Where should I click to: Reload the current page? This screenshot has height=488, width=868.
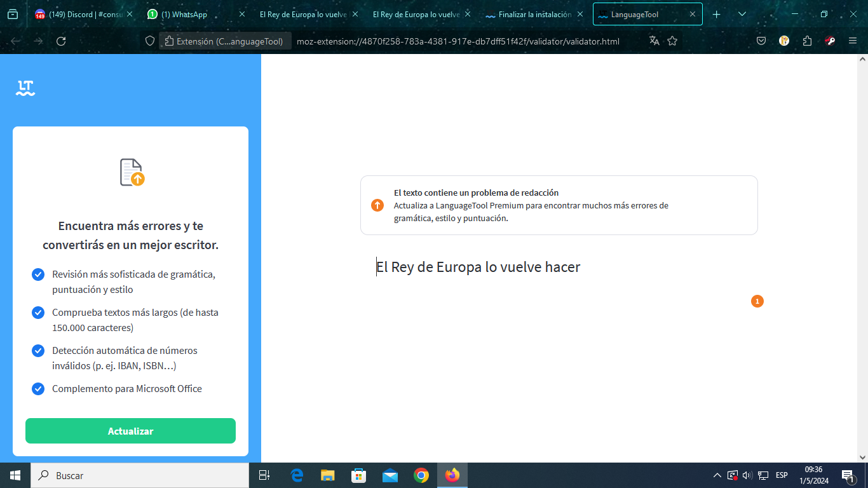click(x=61, y=41)
